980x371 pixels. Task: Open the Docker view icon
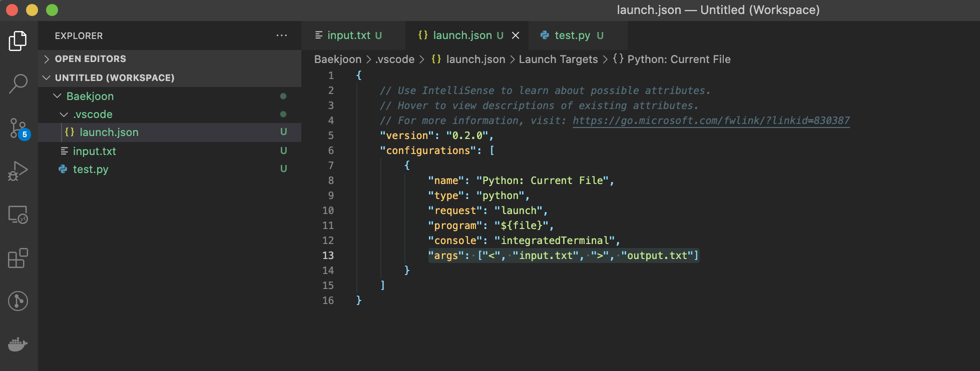[x=18, y=344]
